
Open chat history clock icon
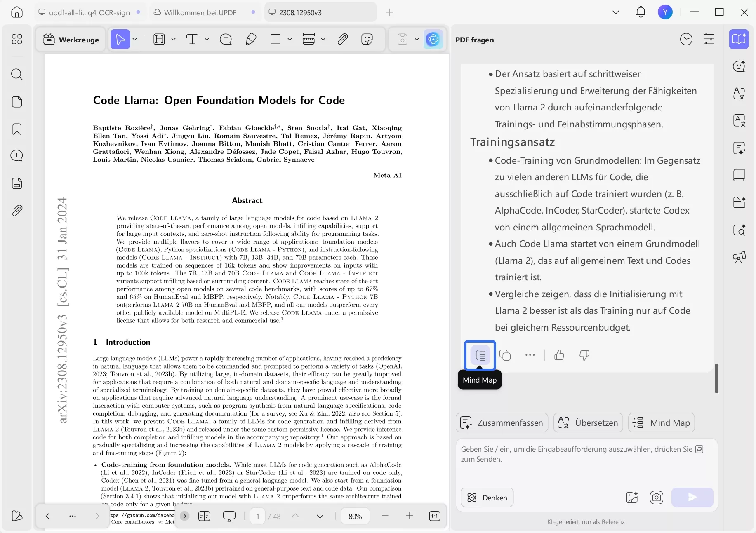pyautogui.click(x=686, y=40)
